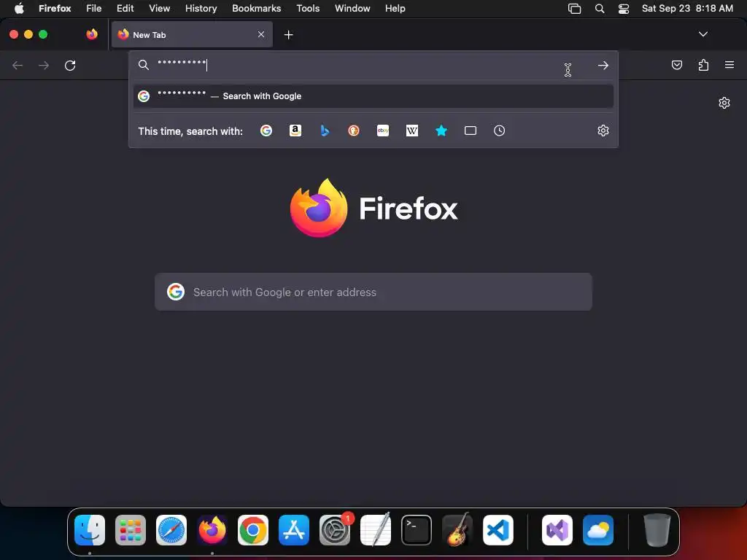Open a new tab with plus button

click(x=288, y=35)
